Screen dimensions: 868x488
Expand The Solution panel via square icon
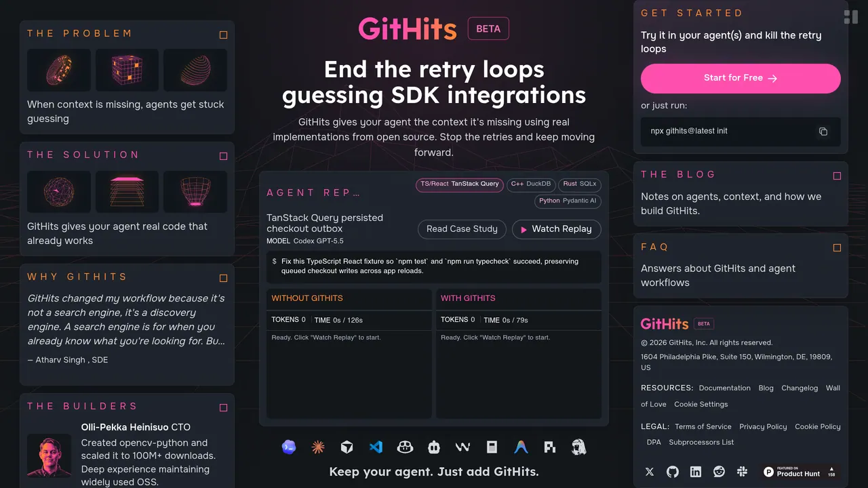(x=223, y=156)
